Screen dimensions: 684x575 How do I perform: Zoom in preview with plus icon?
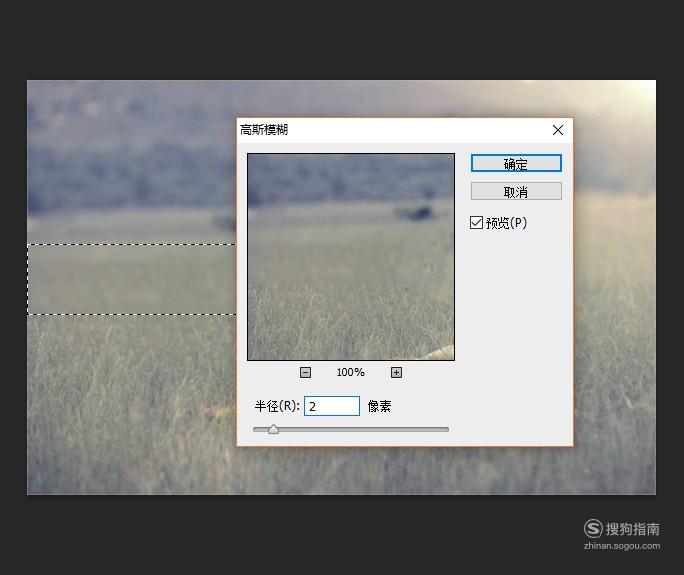(x=396, y=373)
